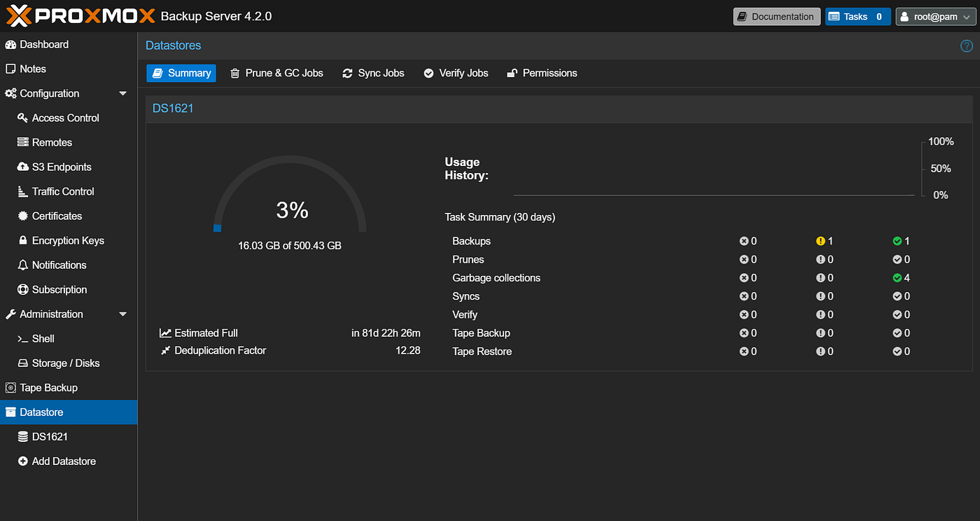This screenshot has width=980, height=521.
Task: Click the Dashboard gauge icon
Action: (10, 45)
